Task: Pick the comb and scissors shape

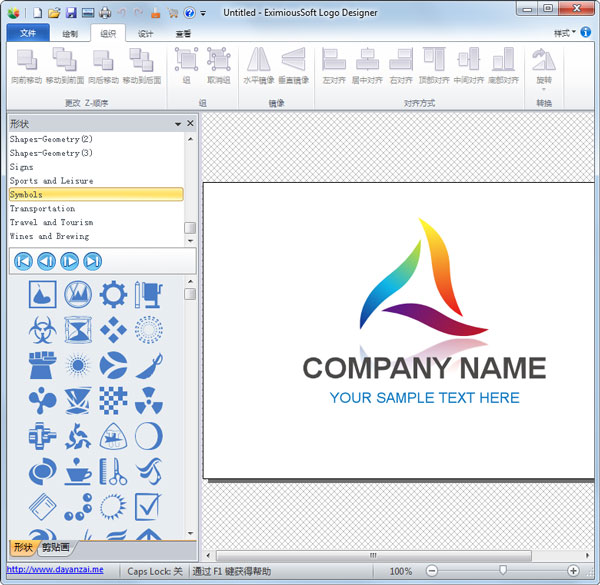Action: (x=113, y=471)
